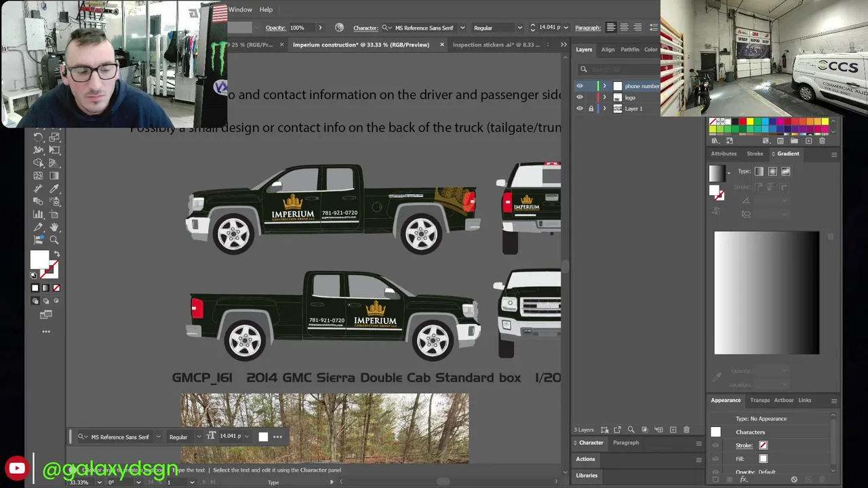868x488 pixels.
Task: Toggle Stroke visibility in Appearance panel
Action: tap(715, 445)
